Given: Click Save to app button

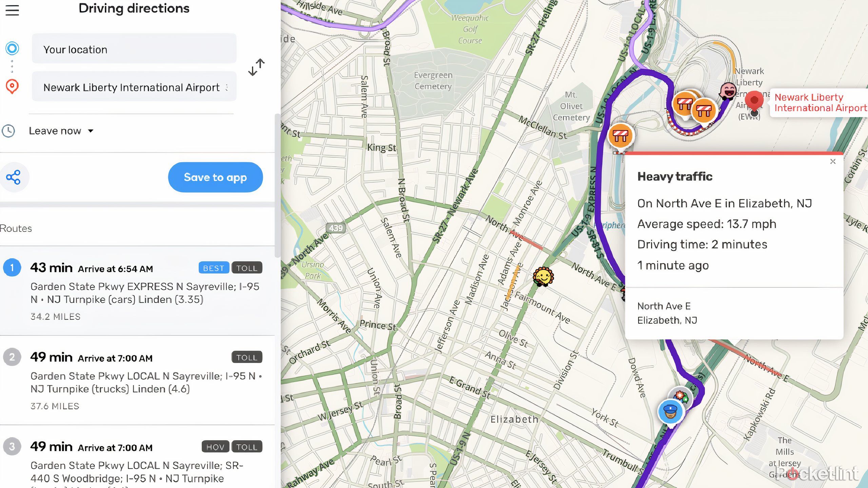Looking at the screenshot, I should point(215,176).
